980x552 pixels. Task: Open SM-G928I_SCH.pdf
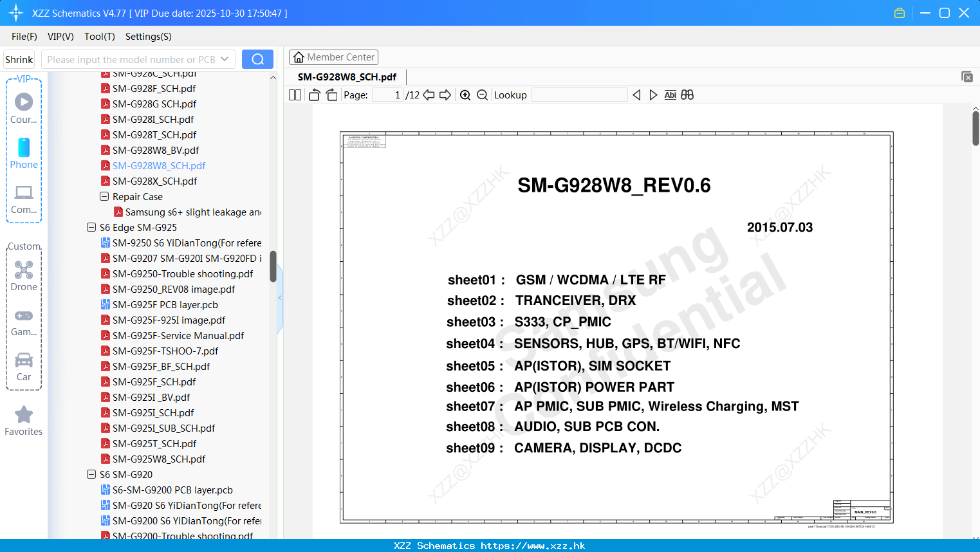153,119
